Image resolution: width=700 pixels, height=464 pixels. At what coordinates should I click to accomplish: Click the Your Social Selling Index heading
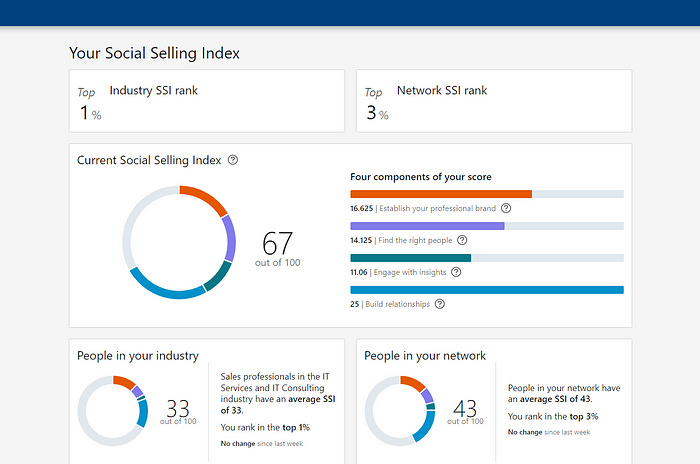coord(154,53)
